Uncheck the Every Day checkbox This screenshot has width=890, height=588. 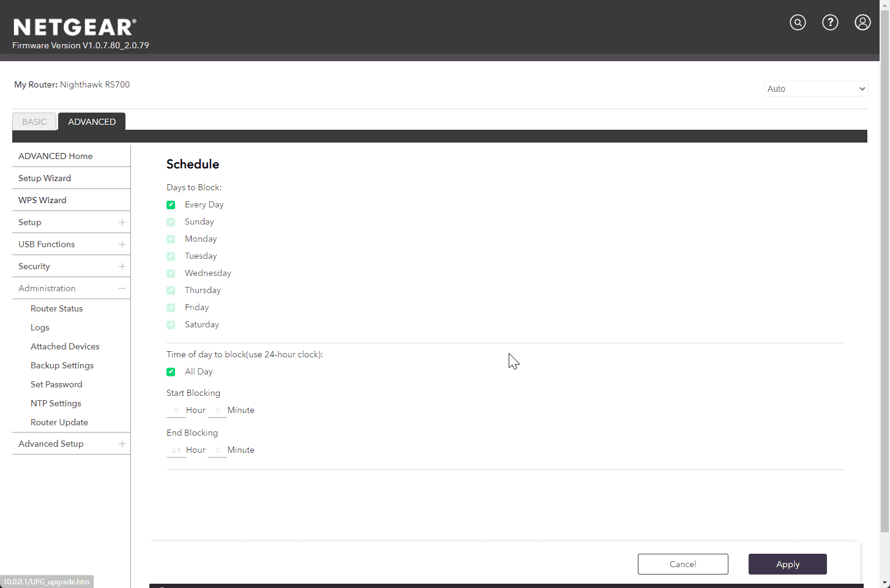tap(171, 205)
